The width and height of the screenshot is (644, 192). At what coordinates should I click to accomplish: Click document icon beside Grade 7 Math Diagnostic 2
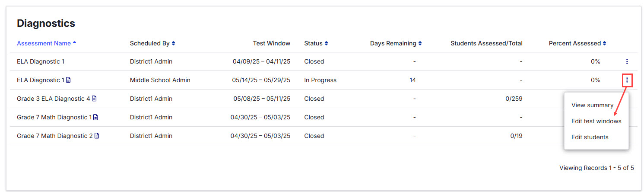pyautogui.click(x=97, y=136)
